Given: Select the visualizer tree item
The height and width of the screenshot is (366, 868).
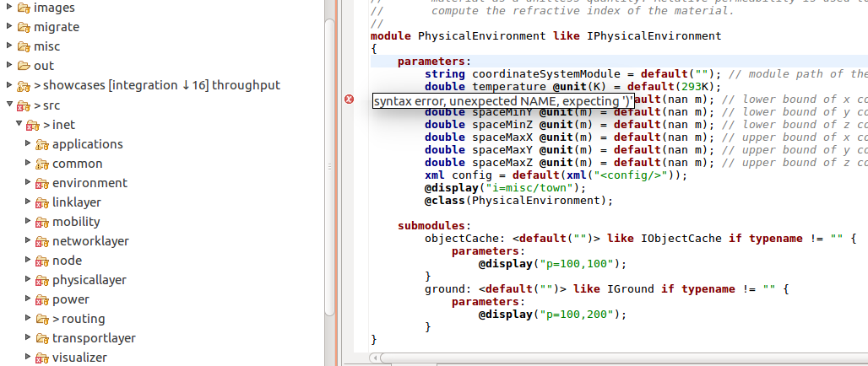Looking at the screenshot, I should pos(79,358).
